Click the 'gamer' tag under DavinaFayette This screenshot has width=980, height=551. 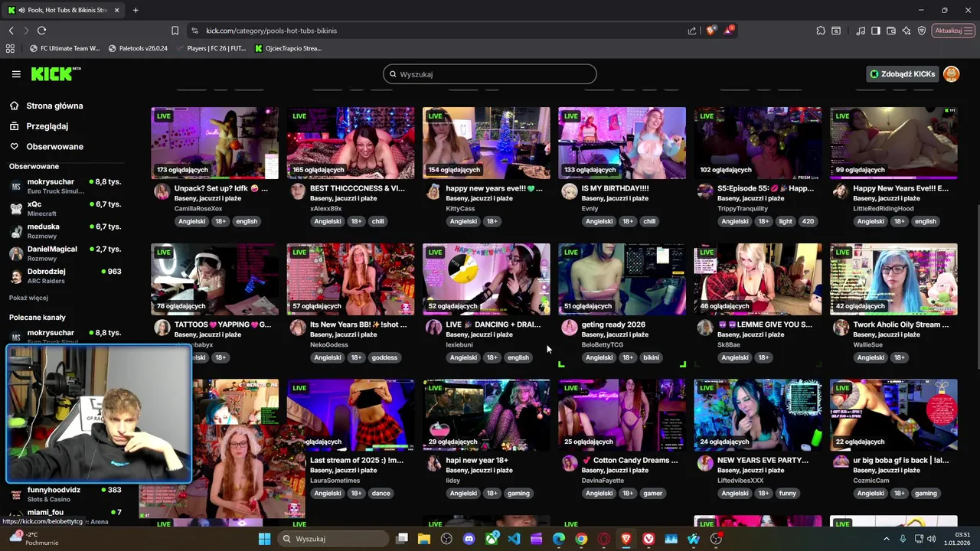click(653, 494)
